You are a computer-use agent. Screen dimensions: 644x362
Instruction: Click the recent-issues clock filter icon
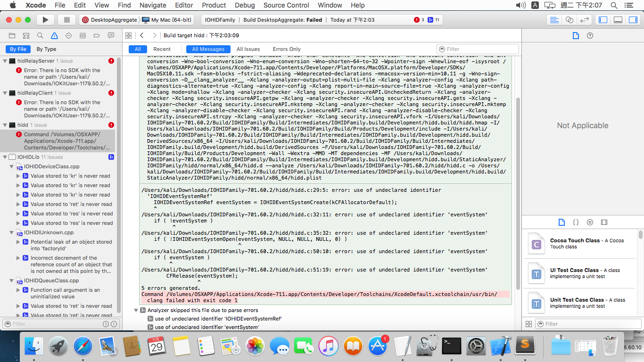tap(106, 324)
